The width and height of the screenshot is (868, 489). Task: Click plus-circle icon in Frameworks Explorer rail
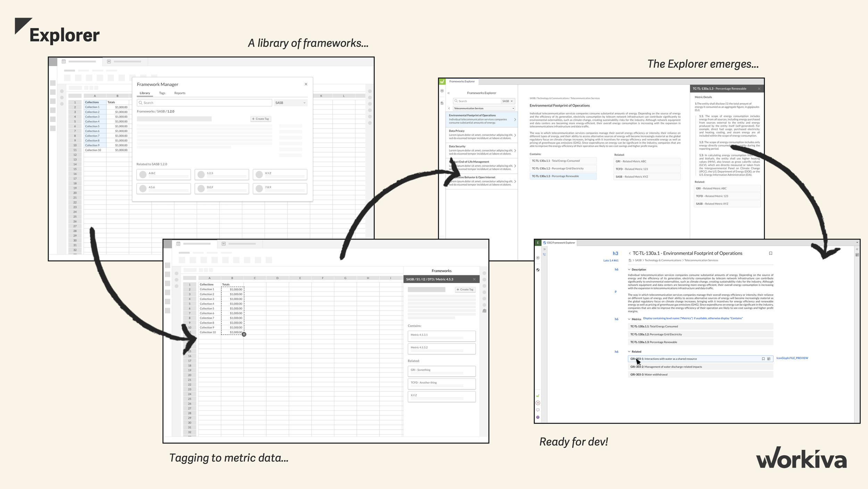442,91
